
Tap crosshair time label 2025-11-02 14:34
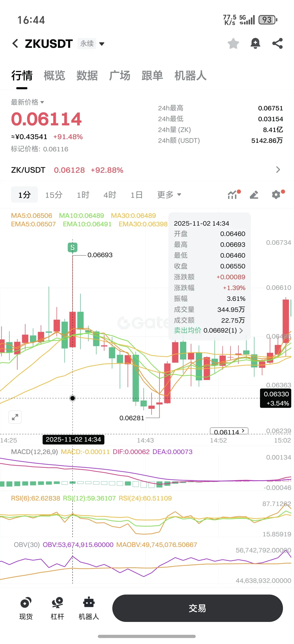click(73, 440)
